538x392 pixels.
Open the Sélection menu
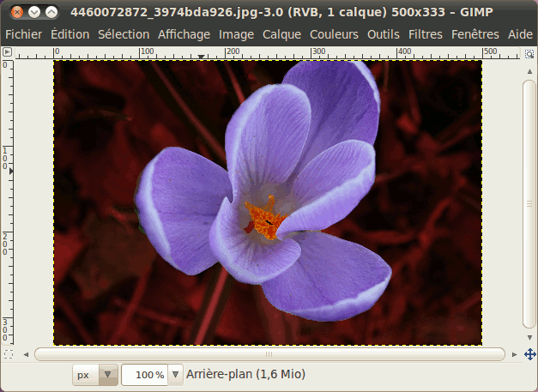pos(124,34)
